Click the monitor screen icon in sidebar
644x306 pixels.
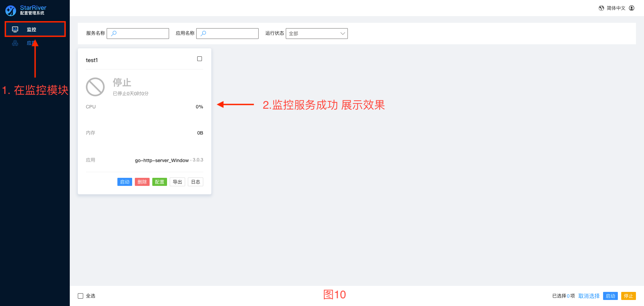pyautogui.click(x=15, y=29)
